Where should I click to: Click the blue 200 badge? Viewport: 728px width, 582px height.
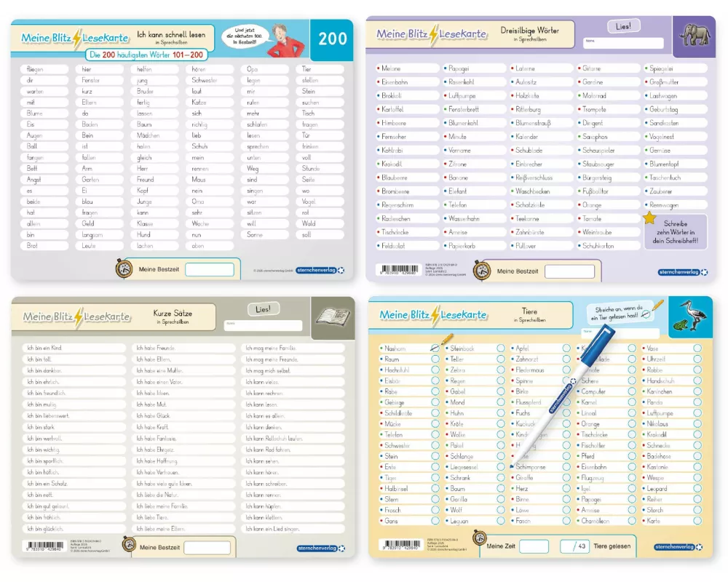pos(332,39)
